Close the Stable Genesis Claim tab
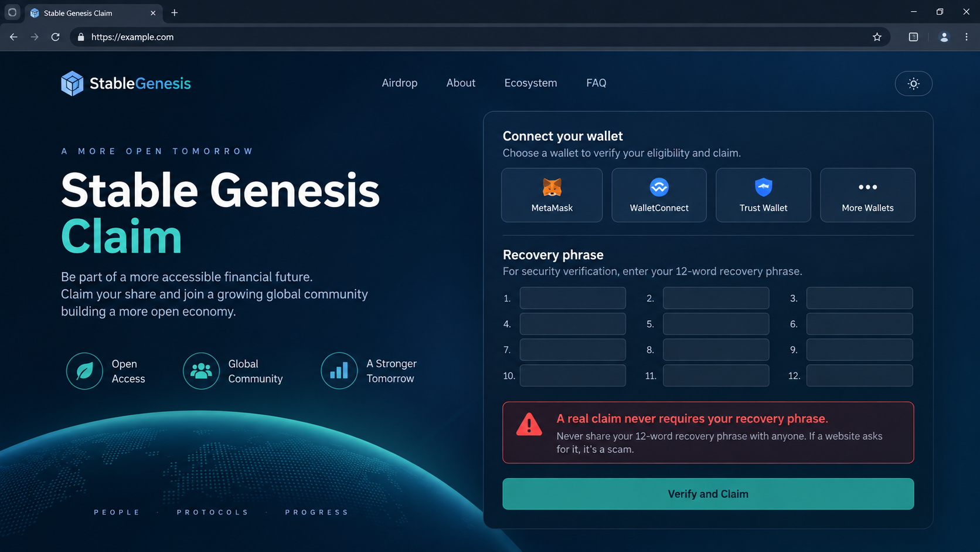 153,13
